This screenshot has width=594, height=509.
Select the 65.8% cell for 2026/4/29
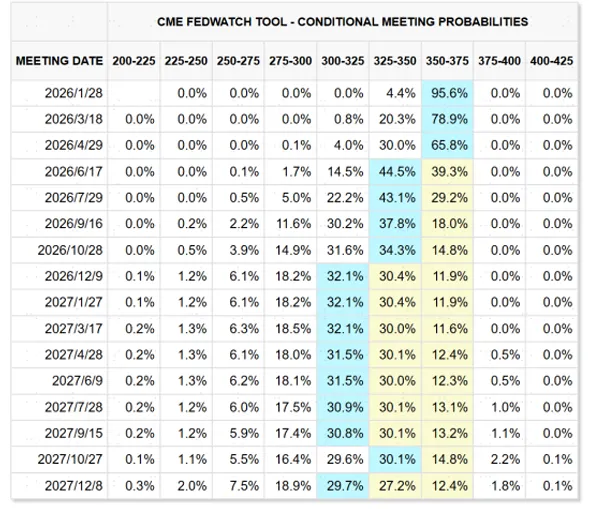click(x=447, y=145)
